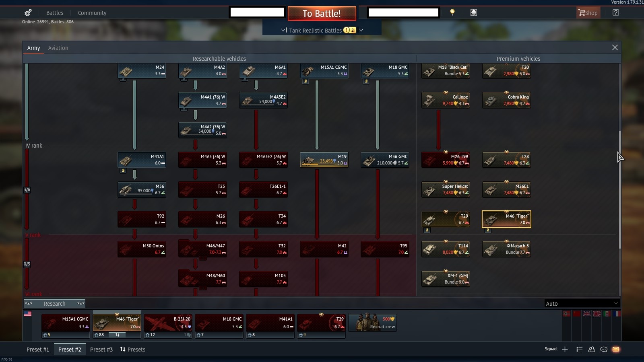Select the M18 GMC crew slot
The image size is (644, 362).
pyautogui.click(x=219, y=326)
